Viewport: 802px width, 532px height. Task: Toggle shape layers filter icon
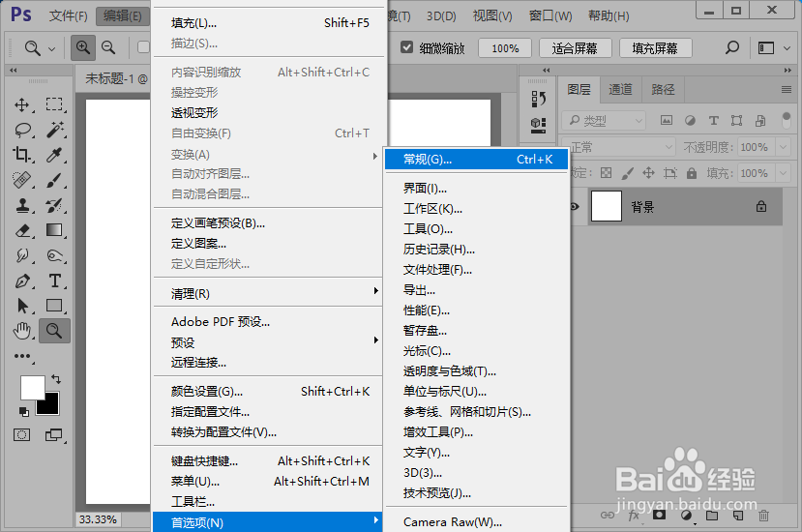736,120
